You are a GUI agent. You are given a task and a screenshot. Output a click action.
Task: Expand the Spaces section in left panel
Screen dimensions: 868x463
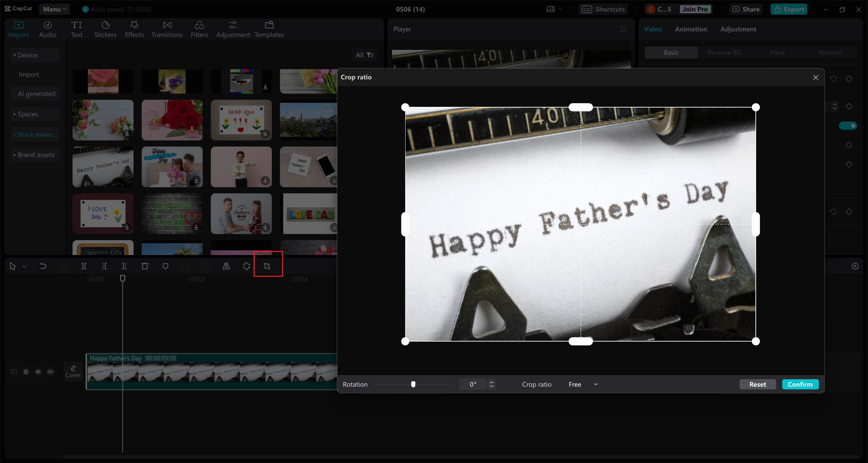[27, 114]
